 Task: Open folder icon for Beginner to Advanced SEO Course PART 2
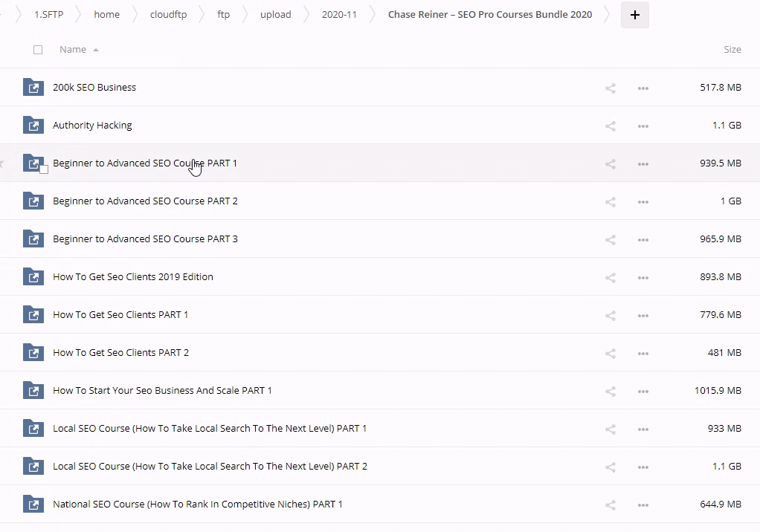click(x=33, y=201)
